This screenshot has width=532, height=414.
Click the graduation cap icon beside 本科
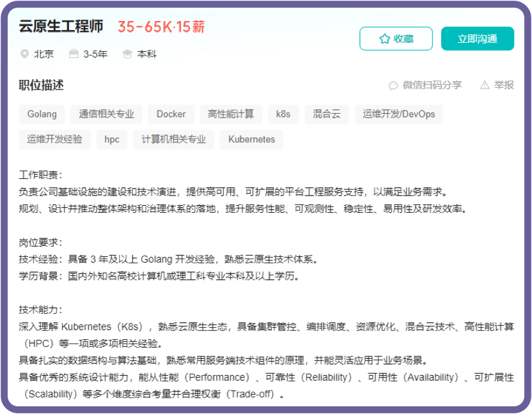127,54
